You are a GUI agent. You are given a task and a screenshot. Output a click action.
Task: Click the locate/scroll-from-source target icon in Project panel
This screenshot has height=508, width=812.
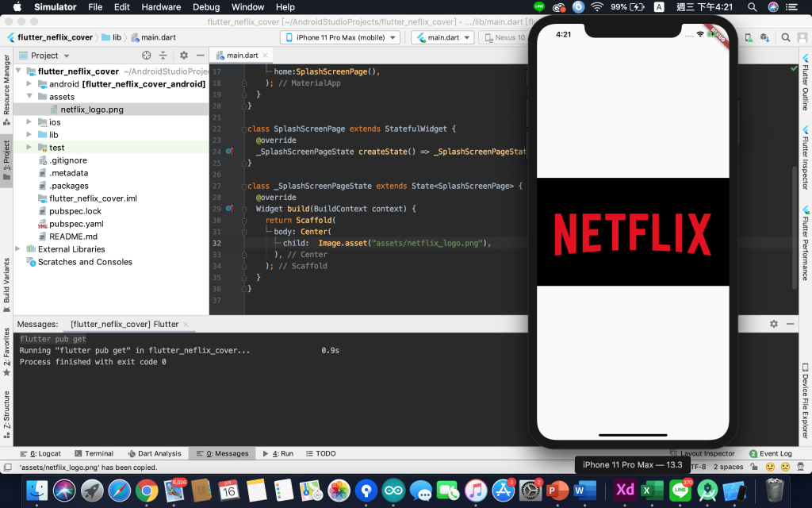click(147, 56)
